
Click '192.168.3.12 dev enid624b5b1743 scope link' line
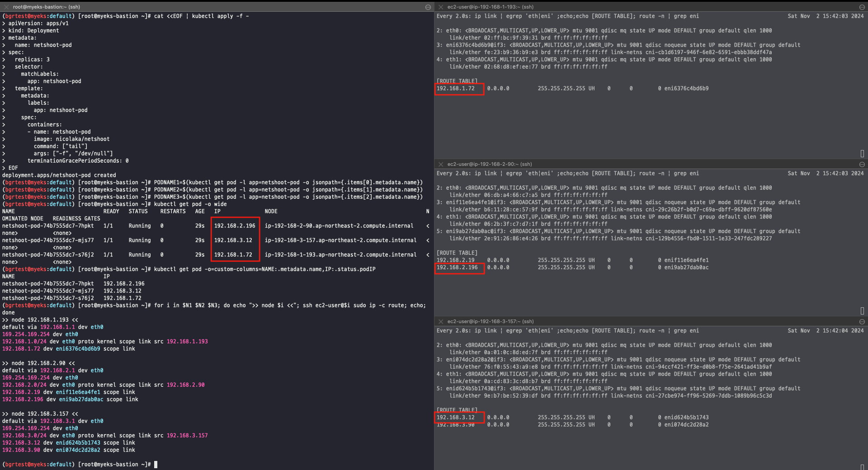69,442
